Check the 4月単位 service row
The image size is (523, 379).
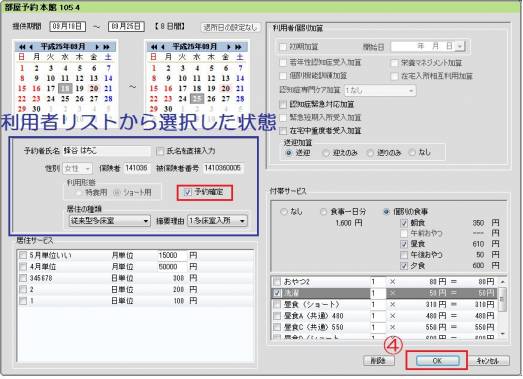(x=23, y=267)
